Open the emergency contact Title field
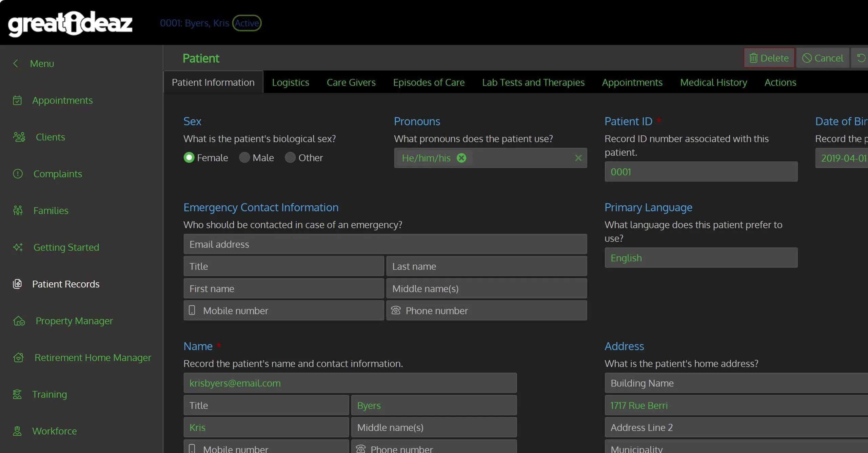The height and width of the screenshot is (453, 868). 284,266
